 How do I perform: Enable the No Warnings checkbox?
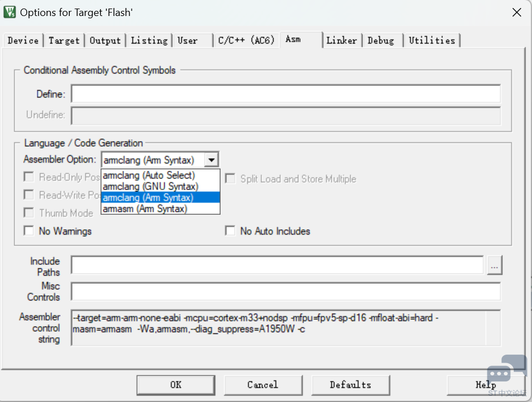29,231
